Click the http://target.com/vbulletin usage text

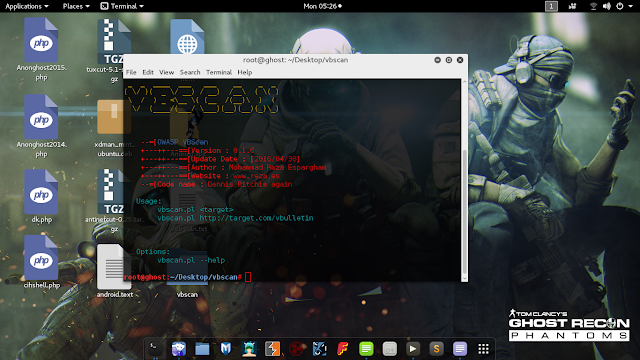256,218
